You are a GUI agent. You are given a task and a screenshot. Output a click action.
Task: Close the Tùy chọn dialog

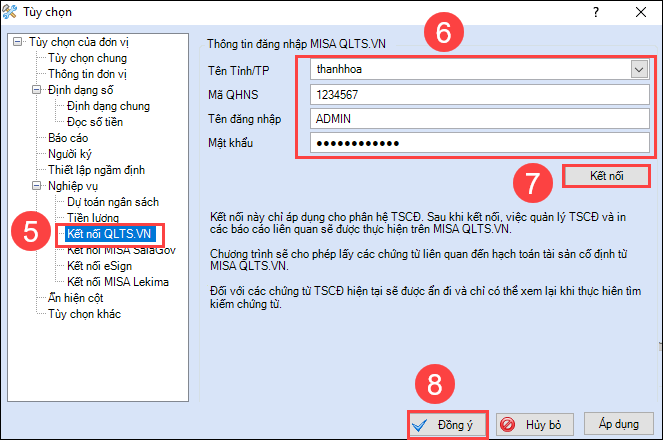tap(641, 12)
